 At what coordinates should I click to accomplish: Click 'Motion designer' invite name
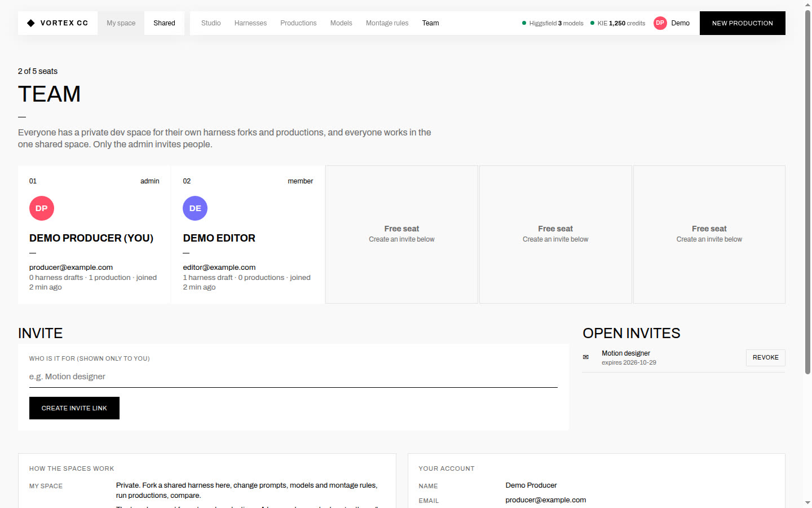point(626,353)
